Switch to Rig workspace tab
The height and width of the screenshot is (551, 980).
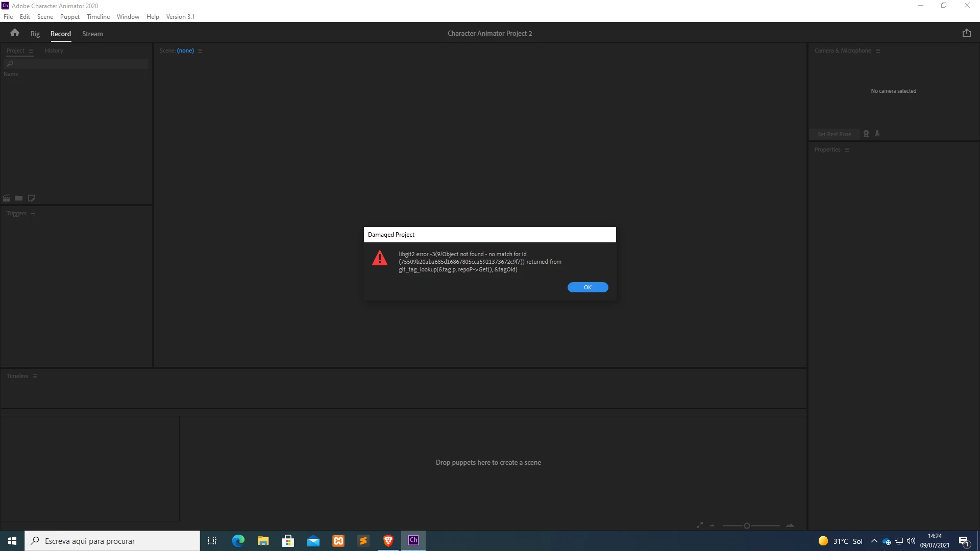(35, 34)
